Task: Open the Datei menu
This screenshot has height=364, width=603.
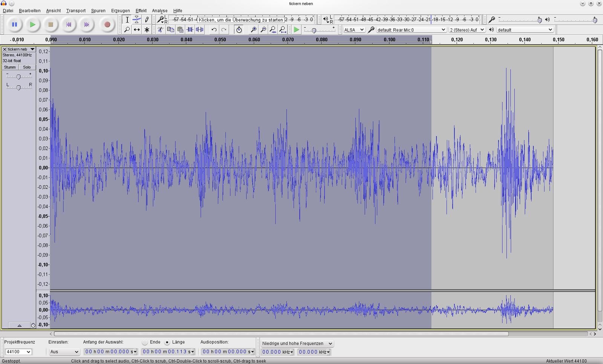Action: tap(8, 11)
